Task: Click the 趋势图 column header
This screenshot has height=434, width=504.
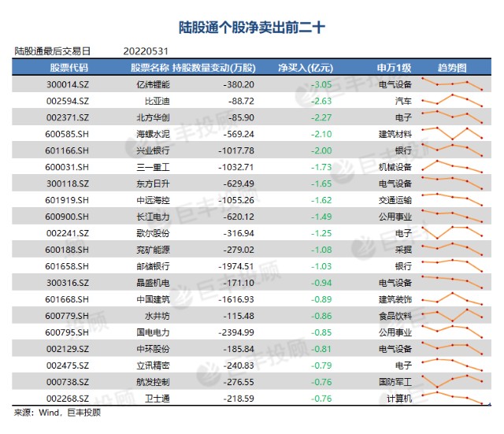Action: (452, 68)
